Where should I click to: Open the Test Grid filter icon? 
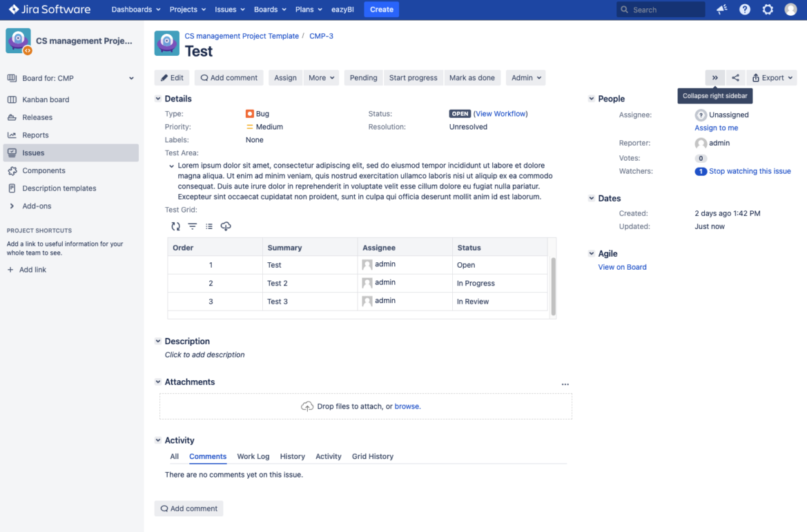193,226
